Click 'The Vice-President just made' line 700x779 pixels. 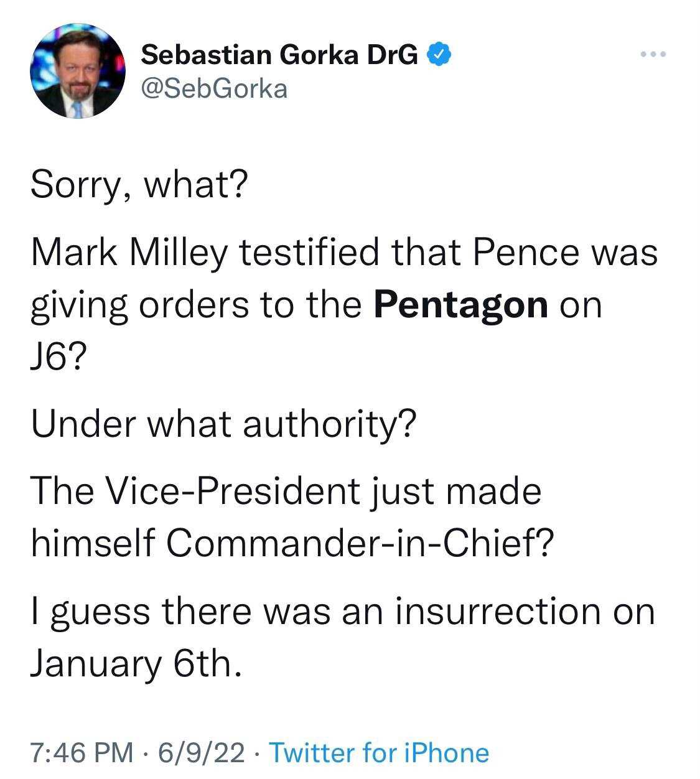[x=286, y=492]
